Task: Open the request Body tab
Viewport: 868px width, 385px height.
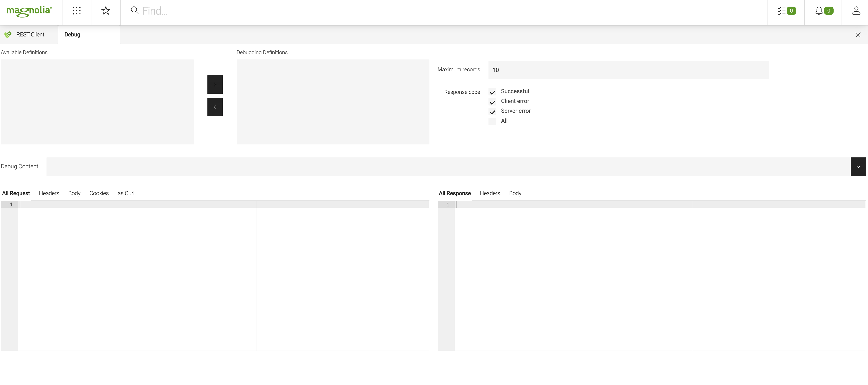Action: (74, 193)
